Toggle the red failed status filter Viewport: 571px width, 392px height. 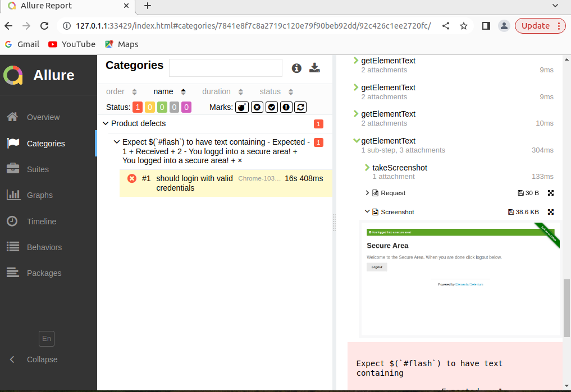(138, 107)
